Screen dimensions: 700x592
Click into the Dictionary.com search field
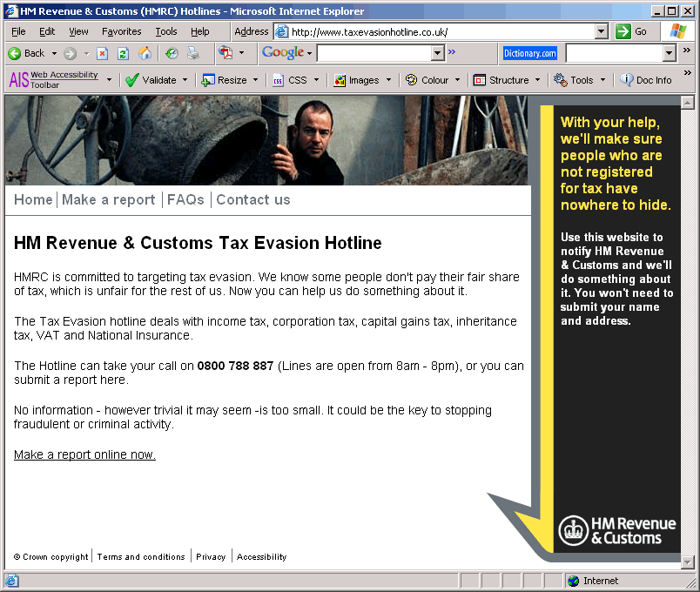[x=615, y=54]
